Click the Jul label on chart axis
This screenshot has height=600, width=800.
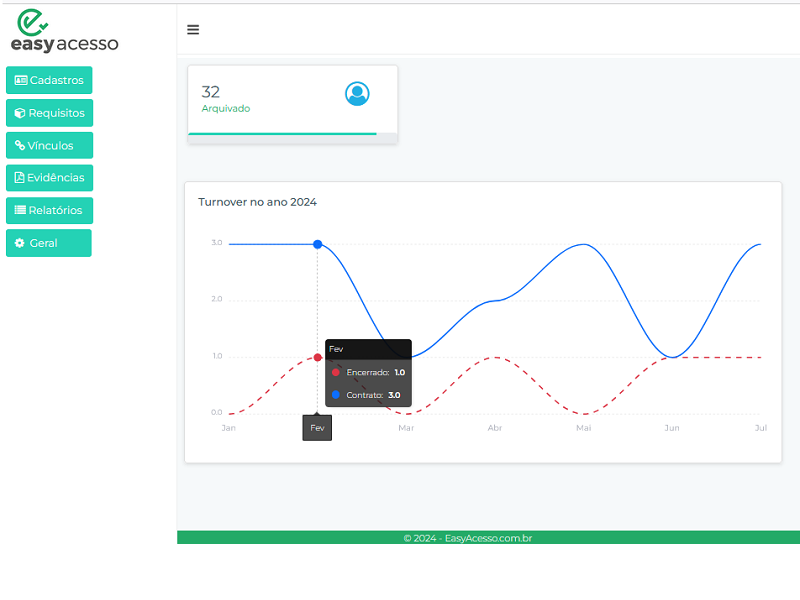click(760, 428)
